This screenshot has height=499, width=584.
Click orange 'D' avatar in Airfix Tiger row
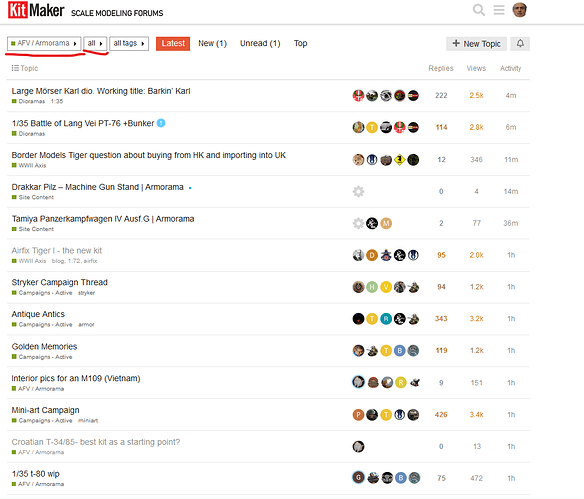pyautogui.click(x=372, y=255)
